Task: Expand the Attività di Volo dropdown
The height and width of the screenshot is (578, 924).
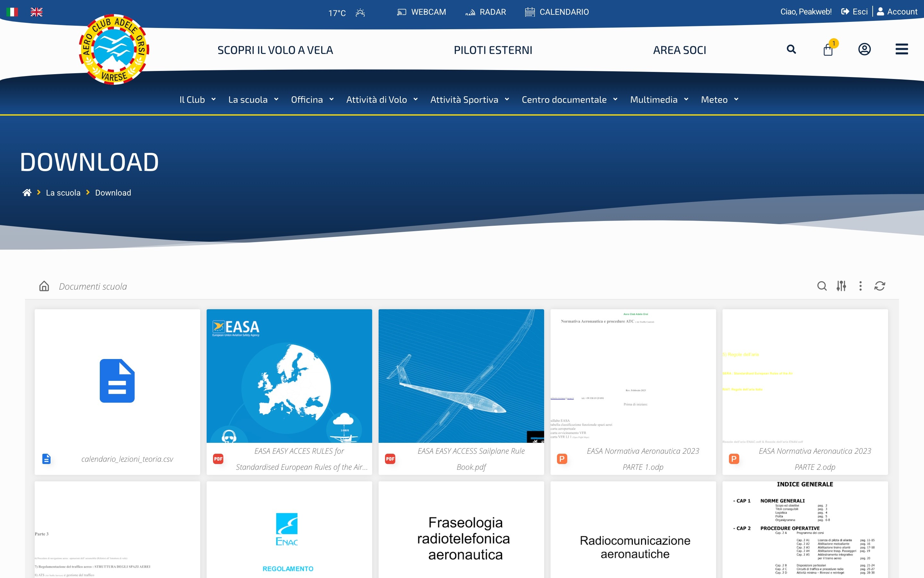Action: tap(382, 100)
